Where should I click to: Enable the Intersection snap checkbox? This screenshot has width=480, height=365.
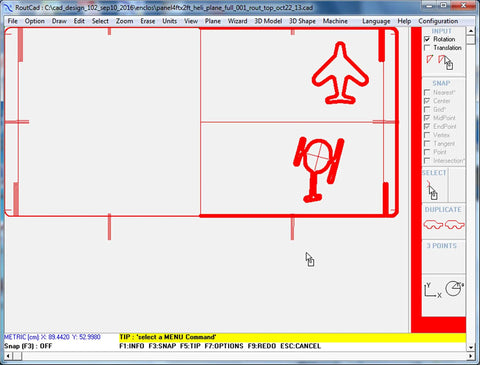tap(427, 161)
